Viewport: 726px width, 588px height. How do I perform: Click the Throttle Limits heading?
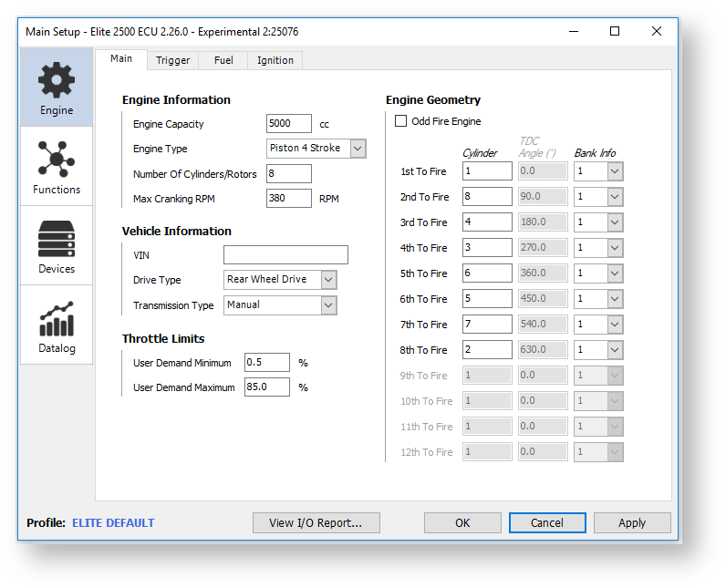(163, 338)
